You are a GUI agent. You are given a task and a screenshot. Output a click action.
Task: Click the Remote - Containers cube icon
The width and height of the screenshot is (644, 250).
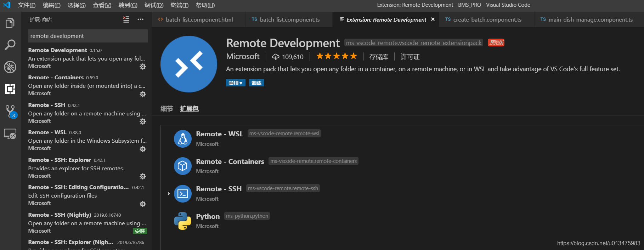(x=183, y=166)
